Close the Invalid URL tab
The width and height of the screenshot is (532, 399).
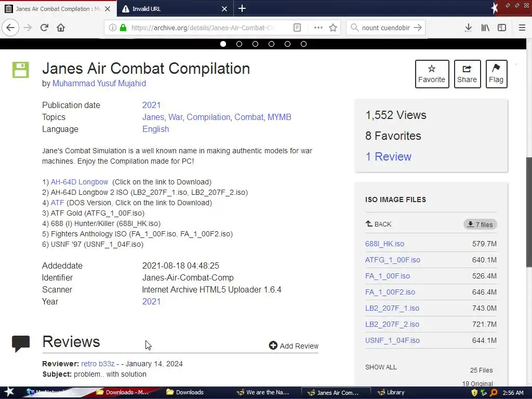coord(224,9)
